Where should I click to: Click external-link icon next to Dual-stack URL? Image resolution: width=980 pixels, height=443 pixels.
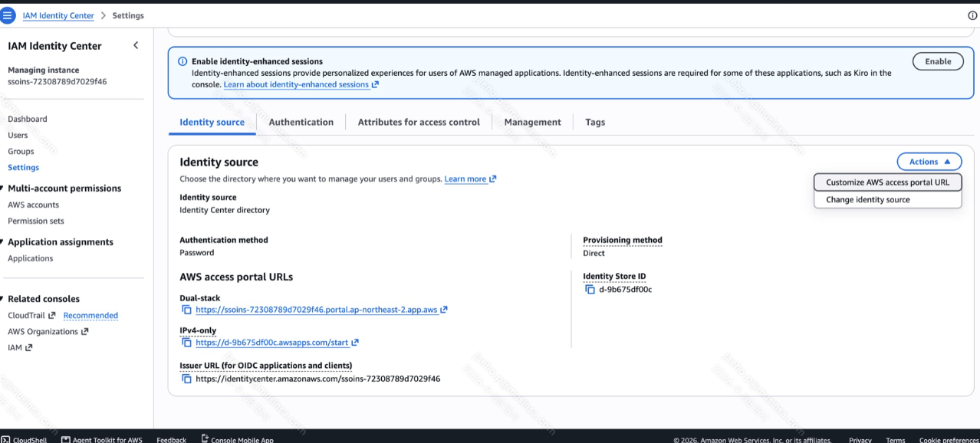[444, 310]
